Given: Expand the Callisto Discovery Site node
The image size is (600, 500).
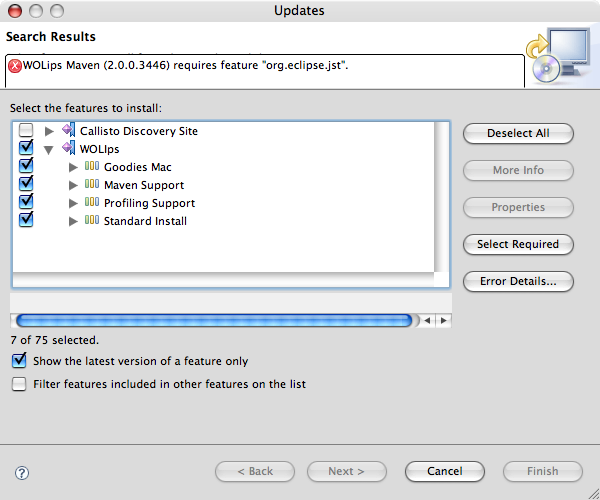Looking at the screenshot, I should coord(49,132).
